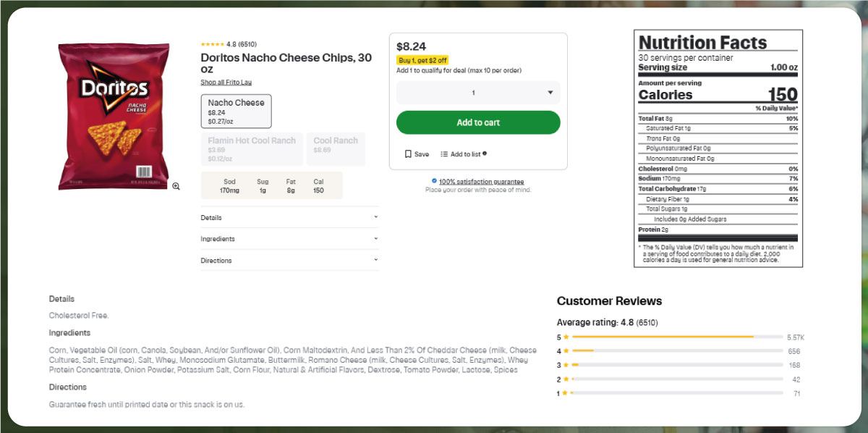Screen dimensions: 868x433
Task: Click the Add to cart button
Action: (x=478, y=122)
